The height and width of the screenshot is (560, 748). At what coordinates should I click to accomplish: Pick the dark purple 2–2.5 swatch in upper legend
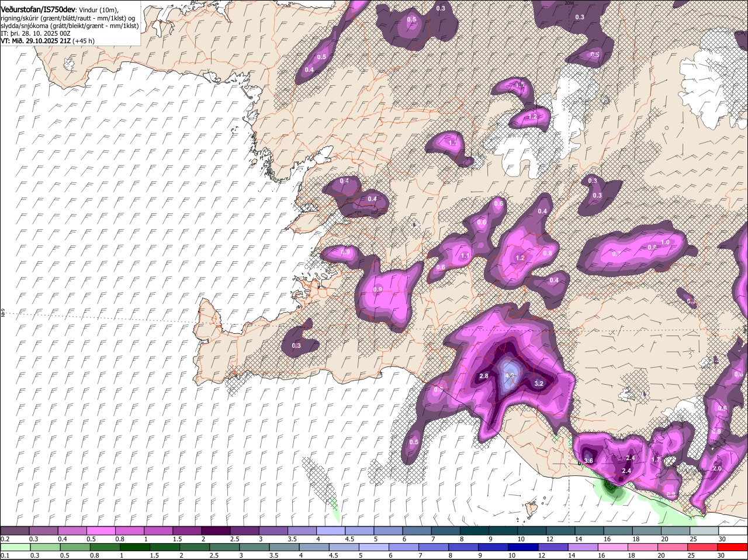point(217,530)
